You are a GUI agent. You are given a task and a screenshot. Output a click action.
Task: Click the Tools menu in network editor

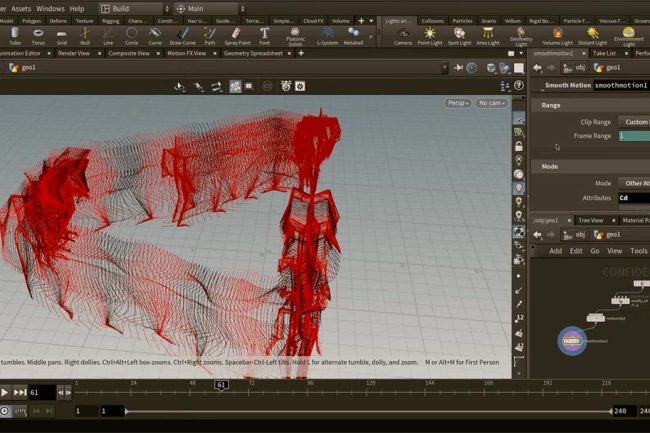pos(638,251)
